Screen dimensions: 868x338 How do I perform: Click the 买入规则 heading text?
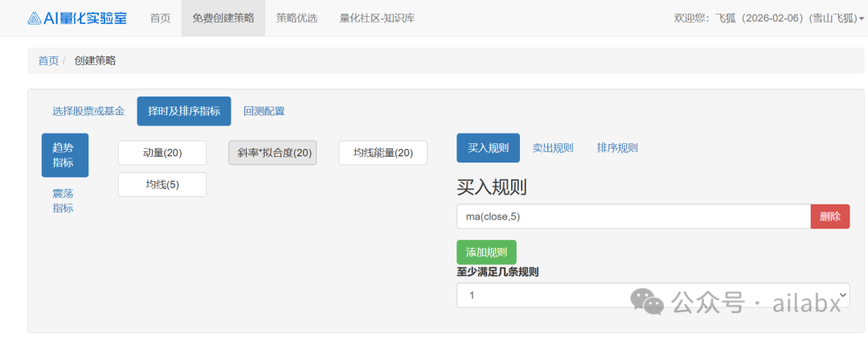pos(492,188)
